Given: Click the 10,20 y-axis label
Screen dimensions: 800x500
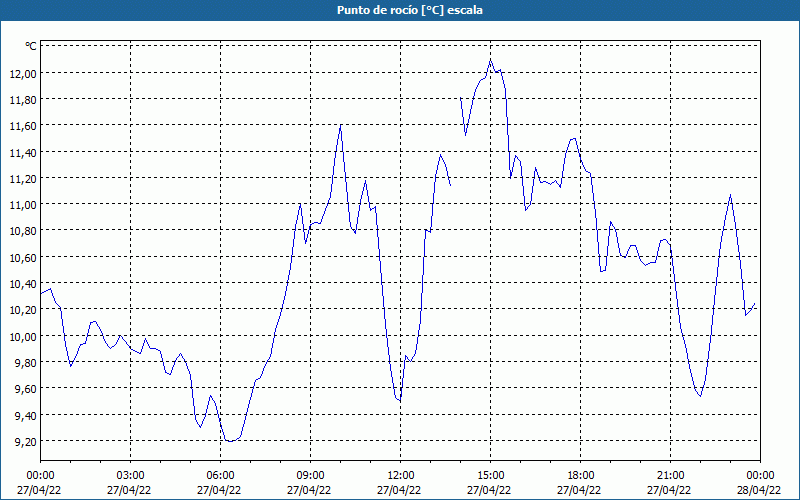Looking at the screenshot, I should click(23, 310).
